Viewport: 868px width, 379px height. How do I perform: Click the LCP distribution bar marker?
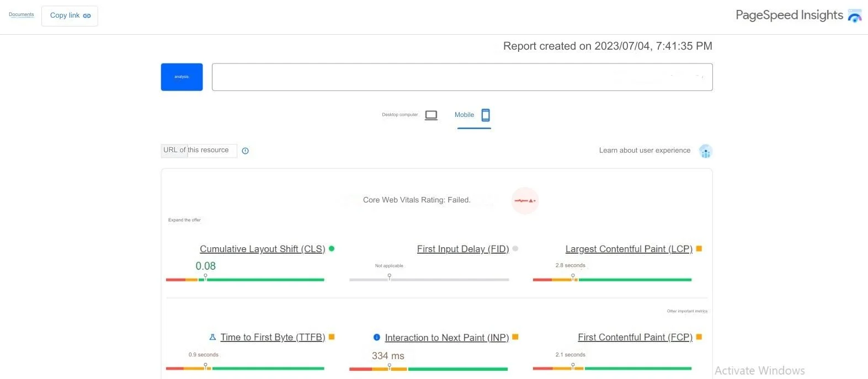(573, 277)
